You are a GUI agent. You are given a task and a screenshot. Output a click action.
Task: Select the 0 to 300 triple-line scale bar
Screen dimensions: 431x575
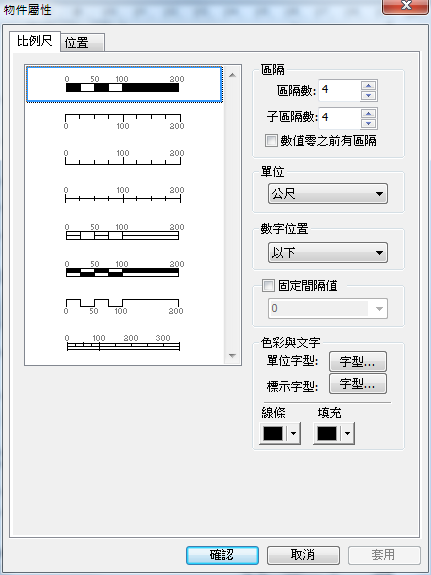click(x=123, y=343)
